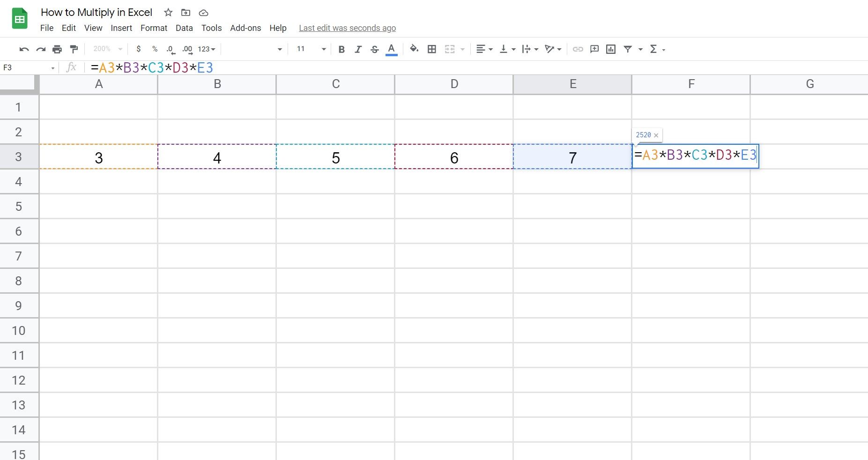This screenshot has width=868, height=460.
Task: Open the more number formats dropdown
Action: coord(207,49)
